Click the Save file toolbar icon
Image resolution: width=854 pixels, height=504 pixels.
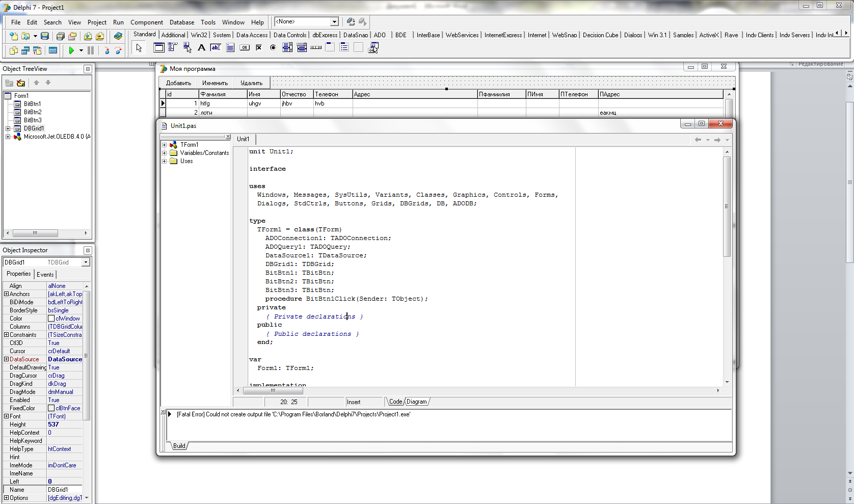45,36
